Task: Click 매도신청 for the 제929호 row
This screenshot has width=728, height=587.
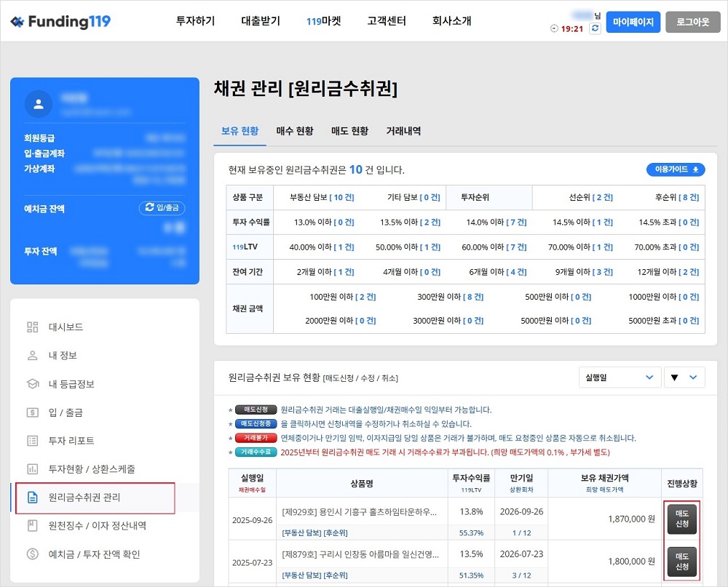Action: [x=682, y=519]
